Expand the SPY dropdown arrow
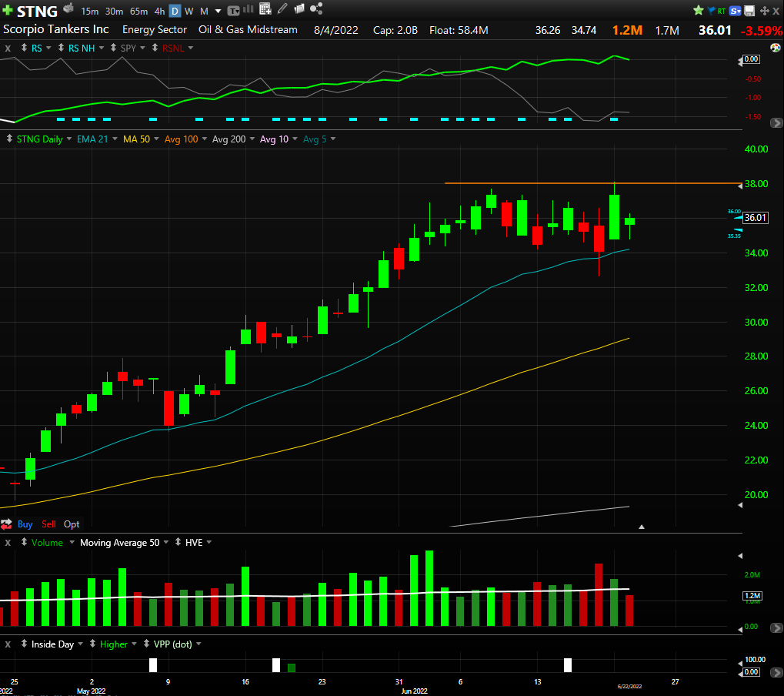The height and width of the screenshot is (696, 784). coord(142,48)
